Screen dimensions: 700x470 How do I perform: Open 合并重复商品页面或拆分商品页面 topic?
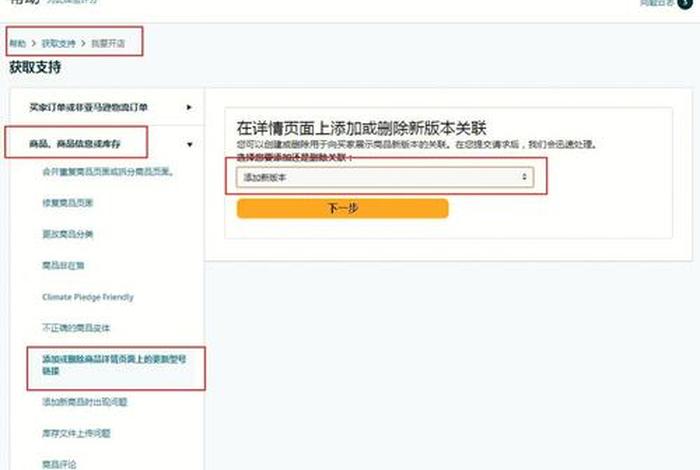tap(108, 171)
